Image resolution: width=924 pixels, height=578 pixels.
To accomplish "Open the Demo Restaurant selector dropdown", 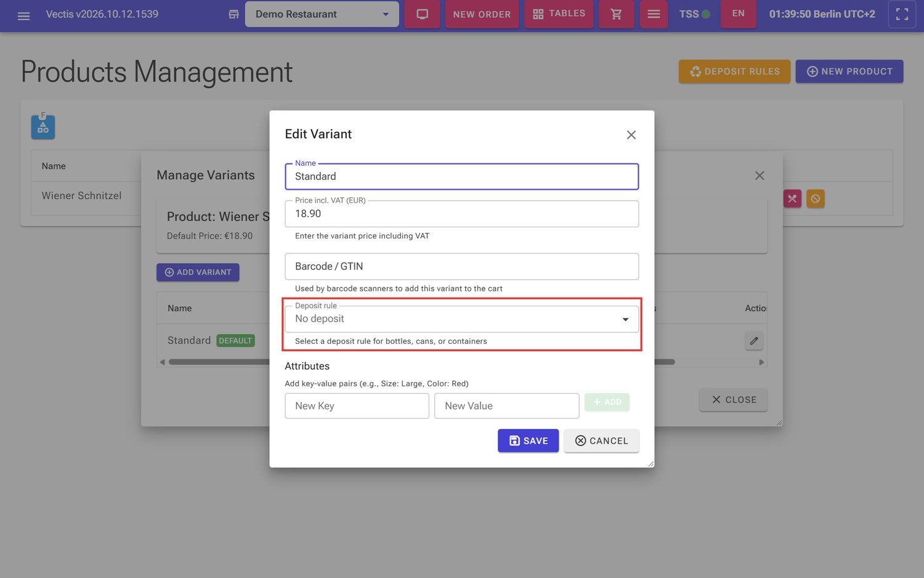I will (x=322, y=14).
